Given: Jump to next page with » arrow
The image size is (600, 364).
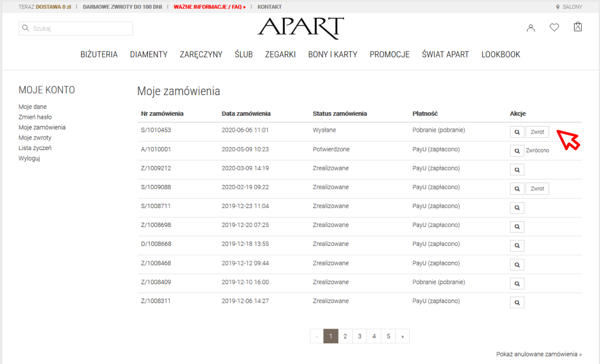Looking at the screenshot, I should coord(403,336).
